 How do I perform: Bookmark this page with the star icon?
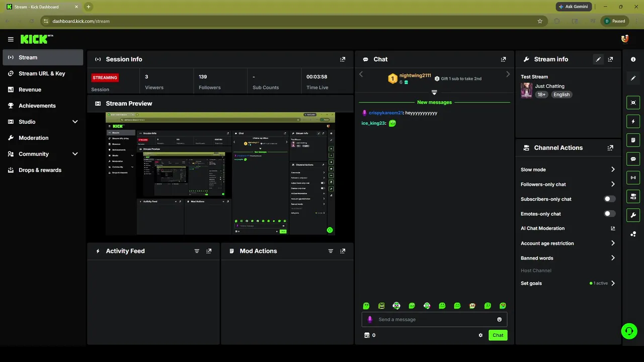click(x=540, y=21)
